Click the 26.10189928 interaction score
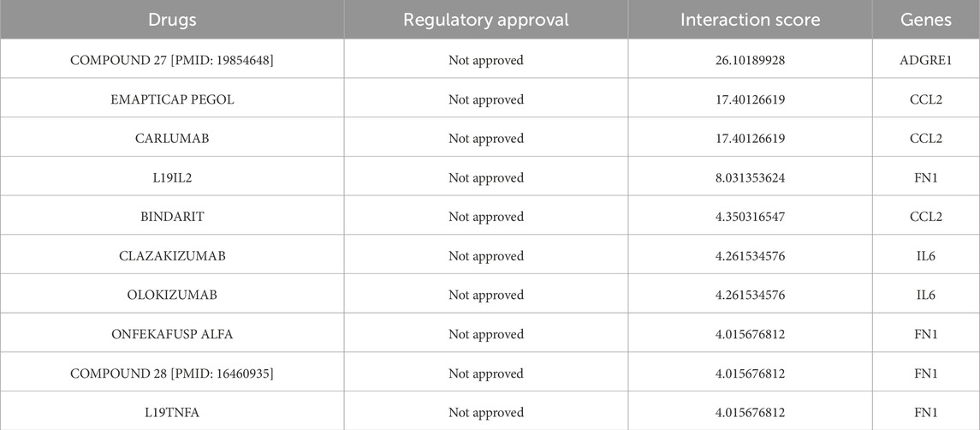The height and width of the screenshot is (430, 980). (x=750, y=60)
